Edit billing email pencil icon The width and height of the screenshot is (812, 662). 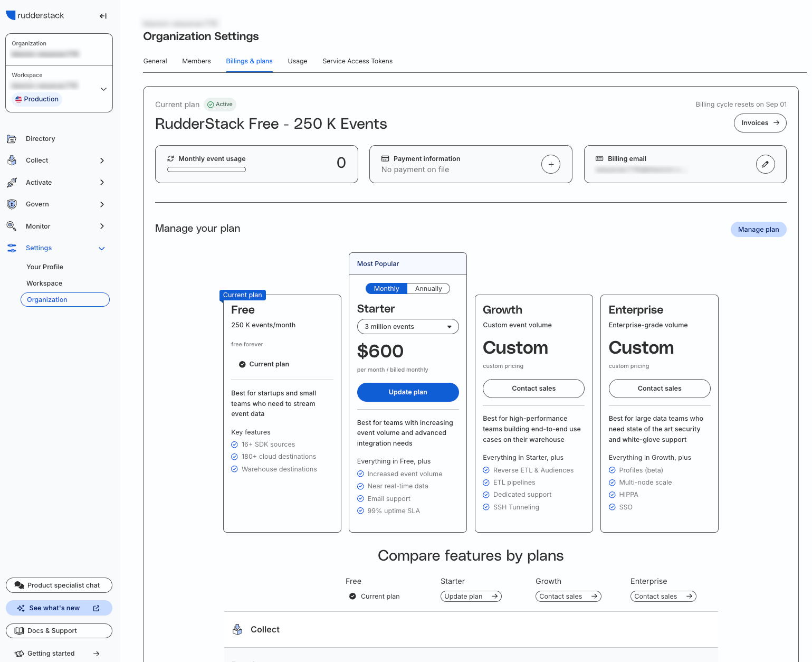point(766,164)
